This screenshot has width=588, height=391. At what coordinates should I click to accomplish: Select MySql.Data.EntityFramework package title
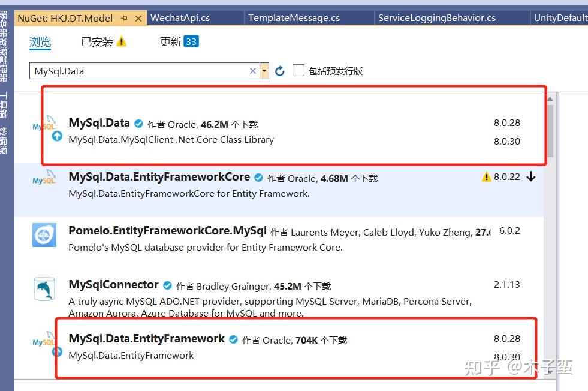(147, 339)
